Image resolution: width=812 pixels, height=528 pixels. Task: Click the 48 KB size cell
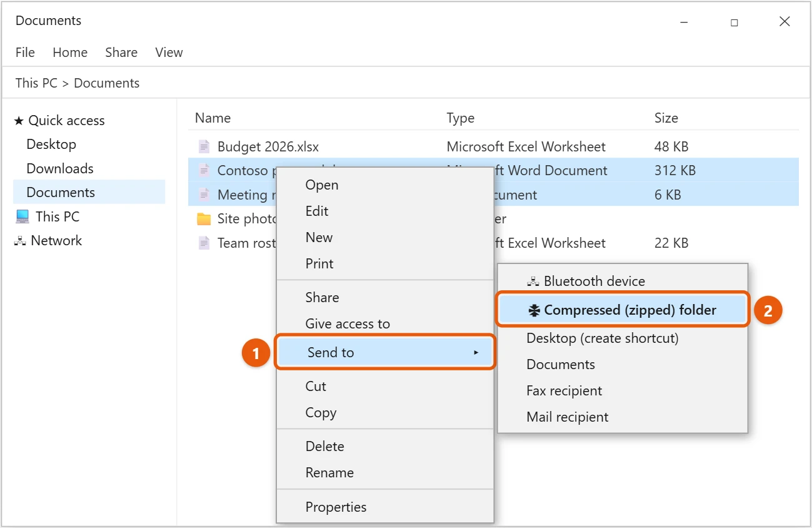(x=671, y=147)
